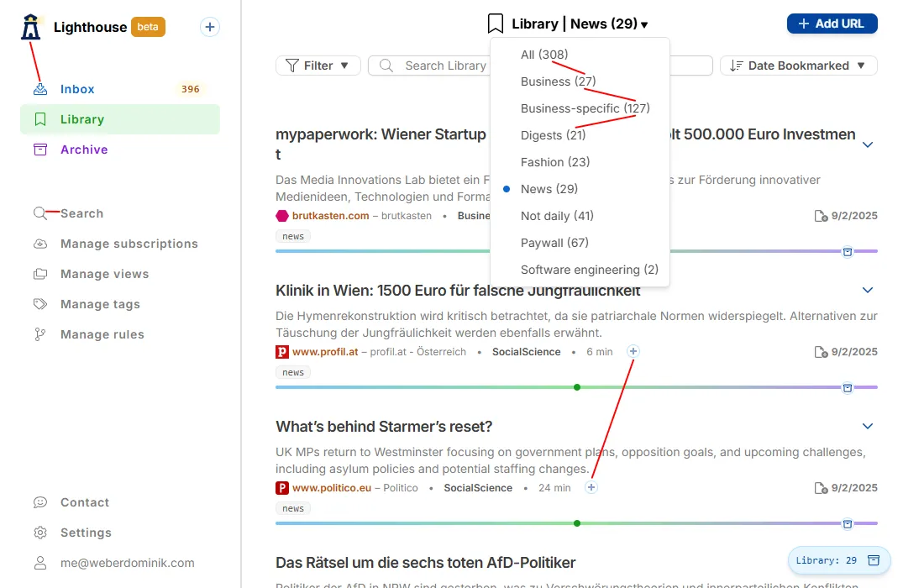The width and height of the screenshot is (924, 588).
Task: Open Manage subscriptions in sidebar
Action: coord(129,244)
